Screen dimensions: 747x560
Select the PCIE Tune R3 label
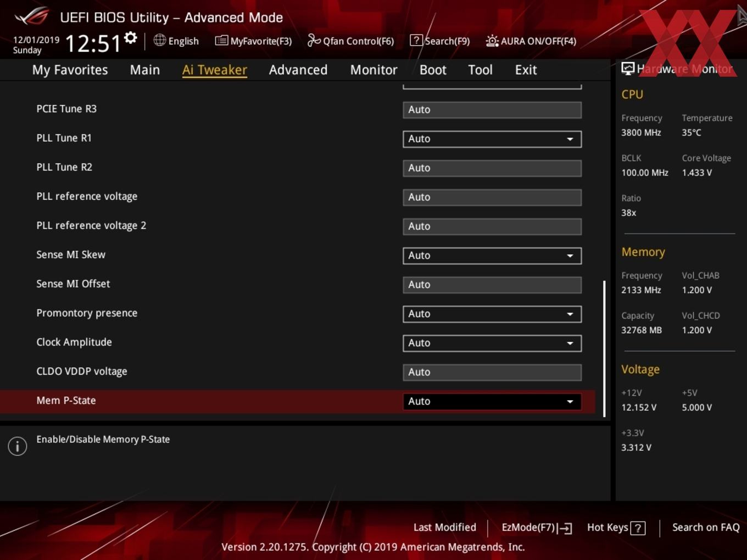click(66, 109)
